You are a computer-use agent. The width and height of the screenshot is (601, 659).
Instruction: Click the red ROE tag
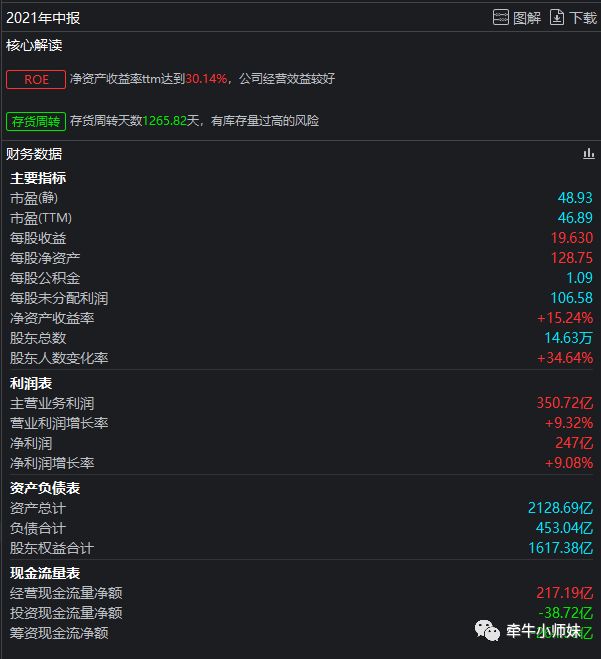tap(36, 79)
